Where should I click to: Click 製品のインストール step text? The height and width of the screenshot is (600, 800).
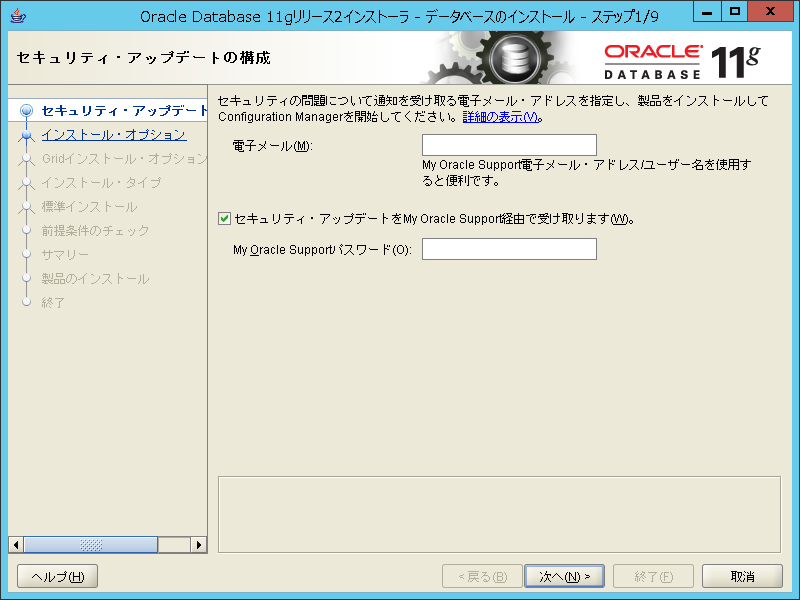(95, 279)
